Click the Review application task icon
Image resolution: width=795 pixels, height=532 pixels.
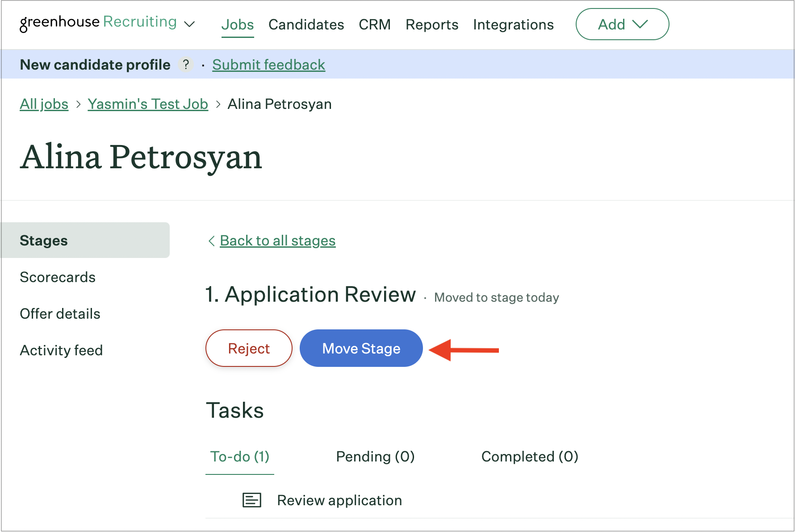pyautogui.click(x=252, y=500)
